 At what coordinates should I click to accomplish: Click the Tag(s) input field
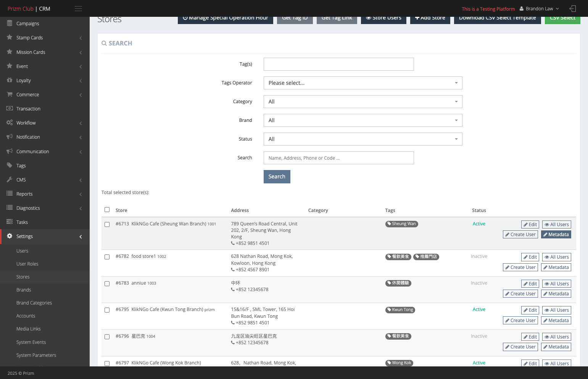coord(339,64)
